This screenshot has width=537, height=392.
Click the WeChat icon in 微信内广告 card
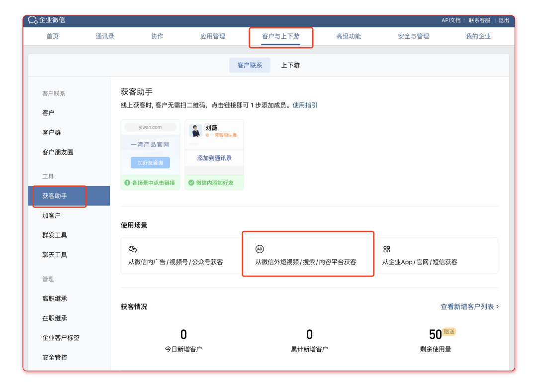pyautogui.click(x=132, y=249)
